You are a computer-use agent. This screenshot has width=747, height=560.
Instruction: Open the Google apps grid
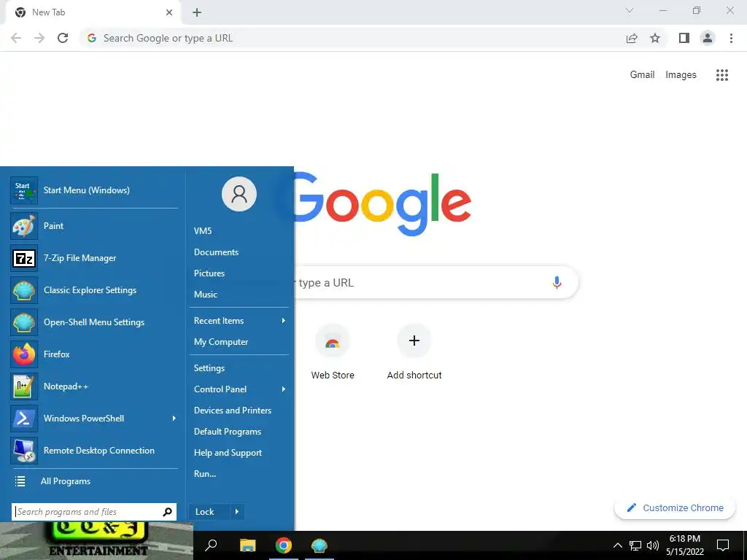click(722, 75)
